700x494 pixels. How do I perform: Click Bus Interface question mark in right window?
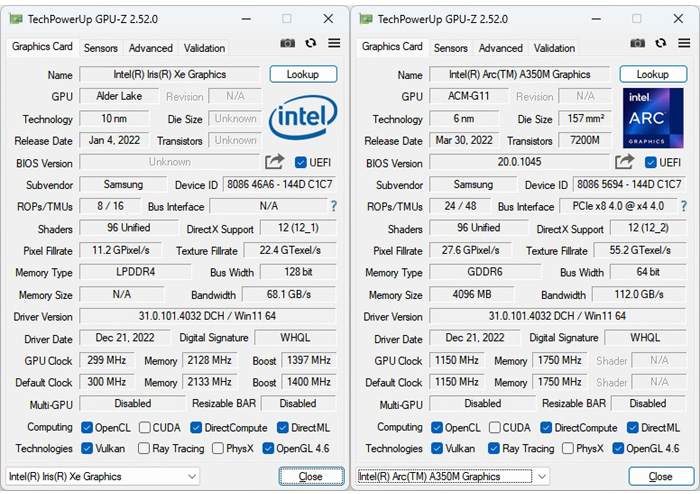pyautogui.click(x=683, y=206)
